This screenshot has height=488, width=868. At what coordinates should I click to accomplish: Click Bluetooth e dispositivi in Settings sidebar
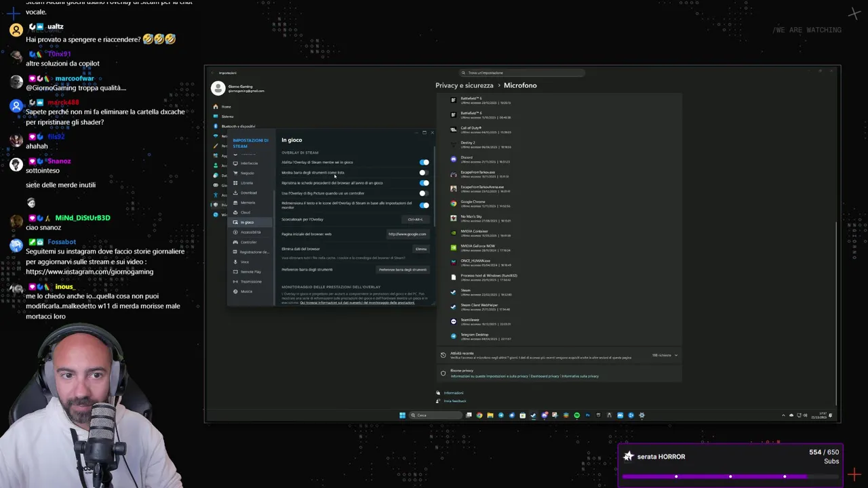pyautogui.click(x=238, y=126)
